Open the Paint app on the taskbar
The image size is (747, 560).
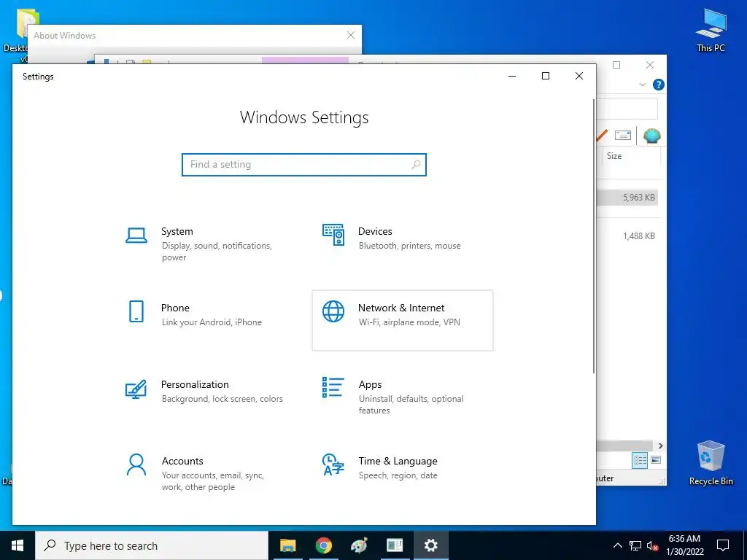[x=359, y=545]
